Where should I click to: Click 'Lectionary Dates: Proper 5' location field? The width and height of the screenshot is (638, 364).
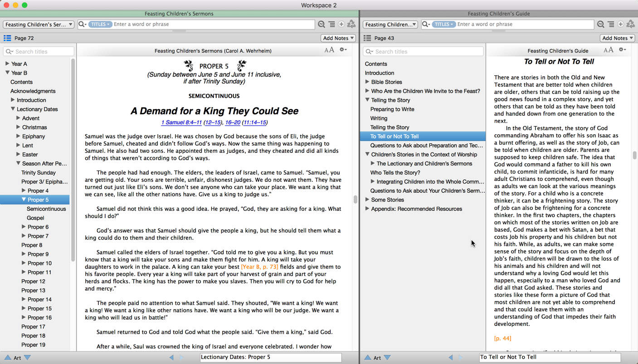(x=271, y=357)
